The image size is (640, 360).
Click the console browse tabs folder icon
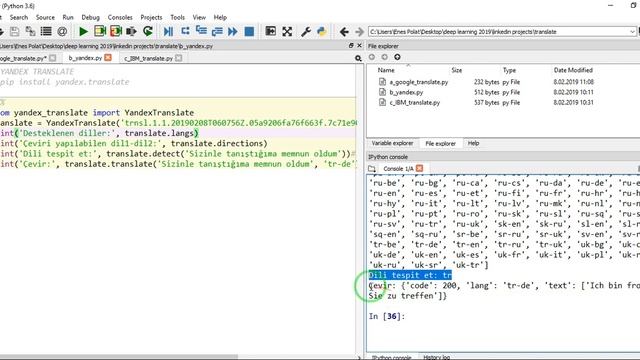(x=371, y=169)
